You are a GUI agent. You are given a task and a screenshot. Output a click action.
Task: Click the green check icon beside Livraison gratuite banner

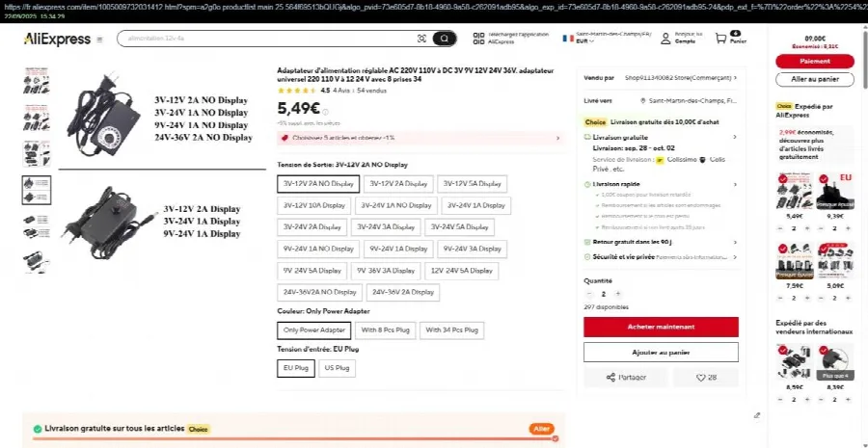(37, 429)
